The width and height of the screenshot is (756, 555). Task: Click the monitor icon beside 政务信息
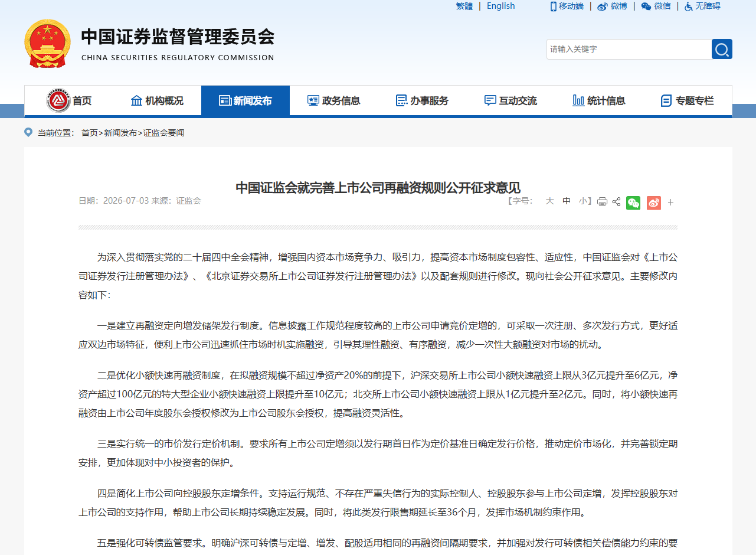coord(313,100)
